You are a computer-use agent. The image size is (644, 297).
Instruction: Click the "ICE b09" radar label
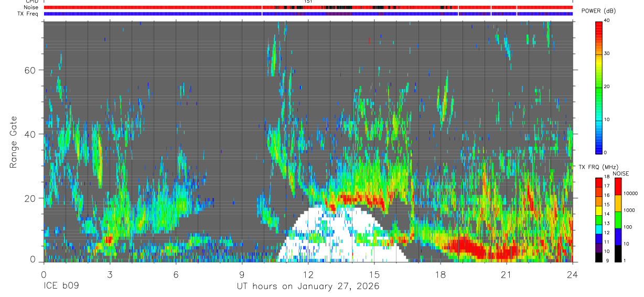point(60,287)
